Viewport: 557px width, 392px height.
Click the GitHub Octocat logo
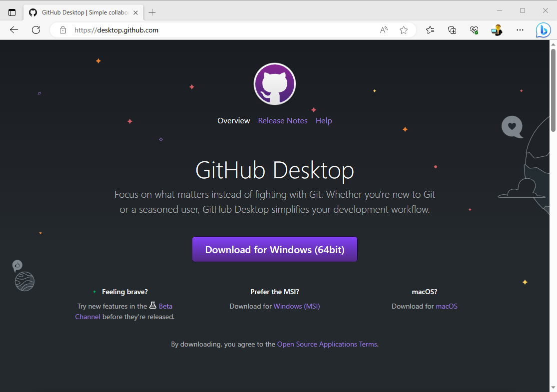point(274,84)
